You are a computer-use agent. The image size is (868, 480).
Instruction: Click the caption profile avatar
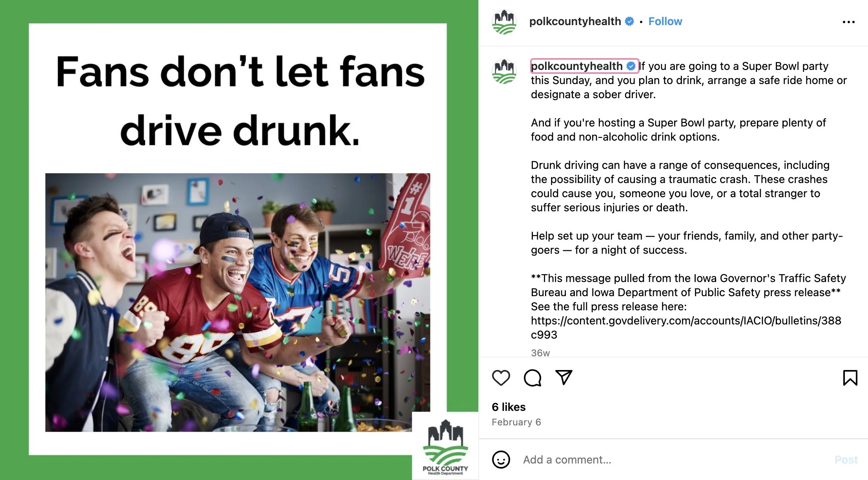click(504, 71)
